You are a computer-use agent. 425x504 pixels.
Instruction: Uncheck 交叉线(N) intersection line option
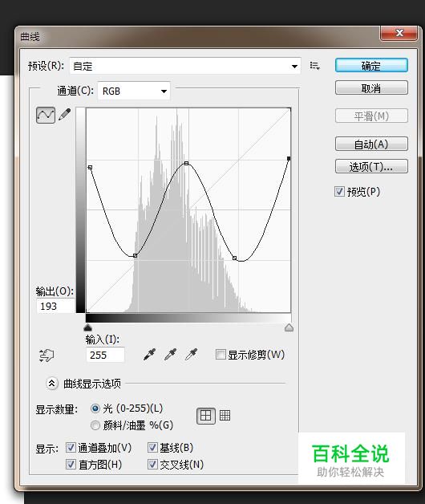[152, 464]
